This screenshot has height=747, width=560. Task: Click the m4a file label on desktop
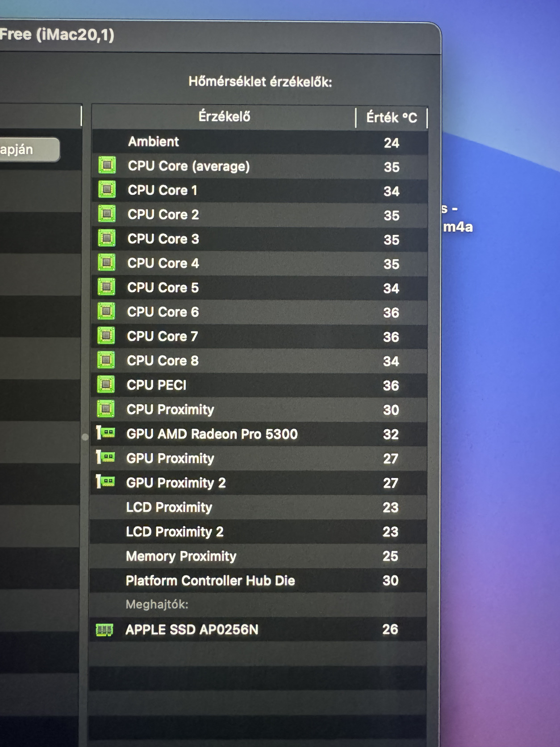point(458,227)
